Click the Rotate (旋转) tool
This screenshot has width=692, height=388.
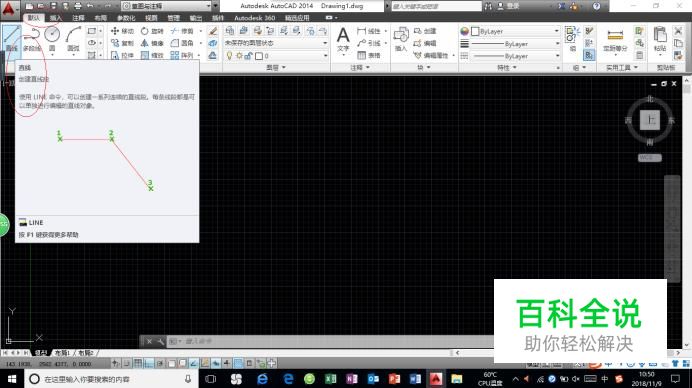point(152,31)
